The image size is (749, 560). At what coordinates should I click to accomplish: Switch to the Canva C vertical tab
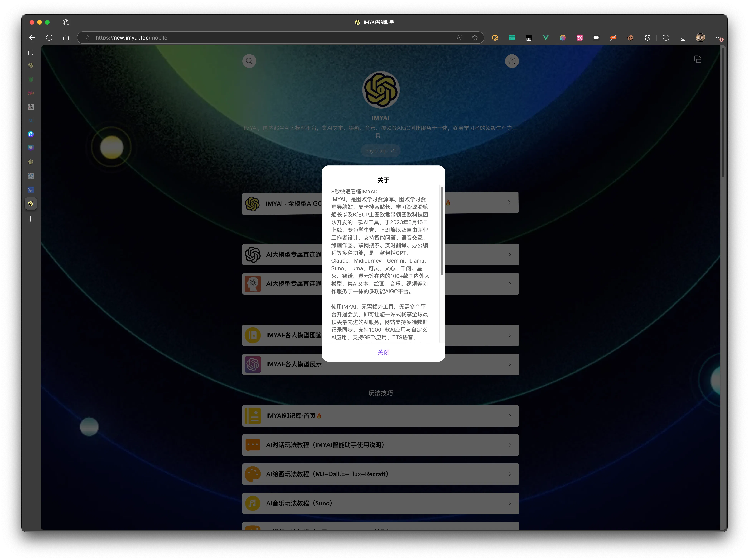[31, 134]
